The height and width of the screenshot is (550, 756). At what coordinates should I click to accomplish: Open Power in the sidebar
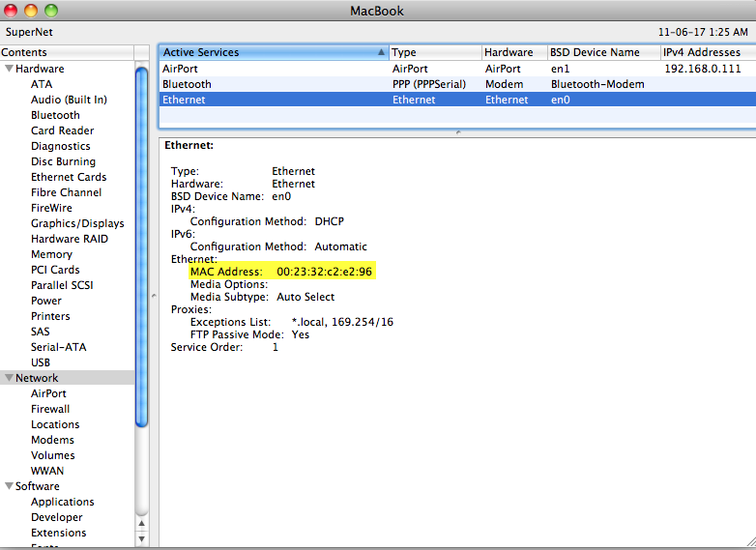46,301
